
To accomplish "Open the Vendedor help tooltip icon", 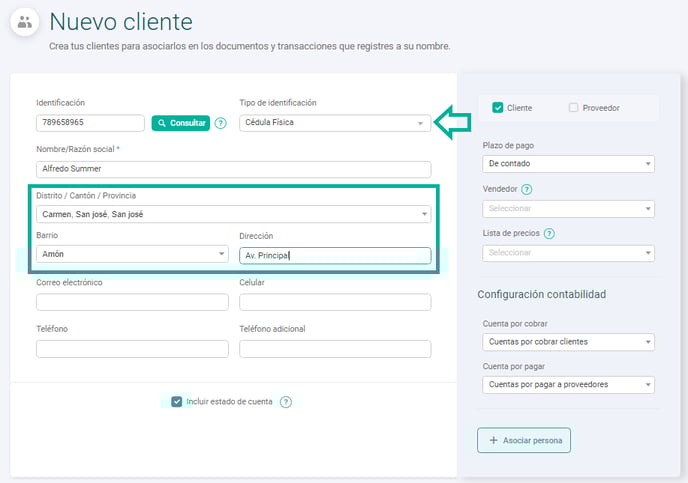I will [527, 189].
